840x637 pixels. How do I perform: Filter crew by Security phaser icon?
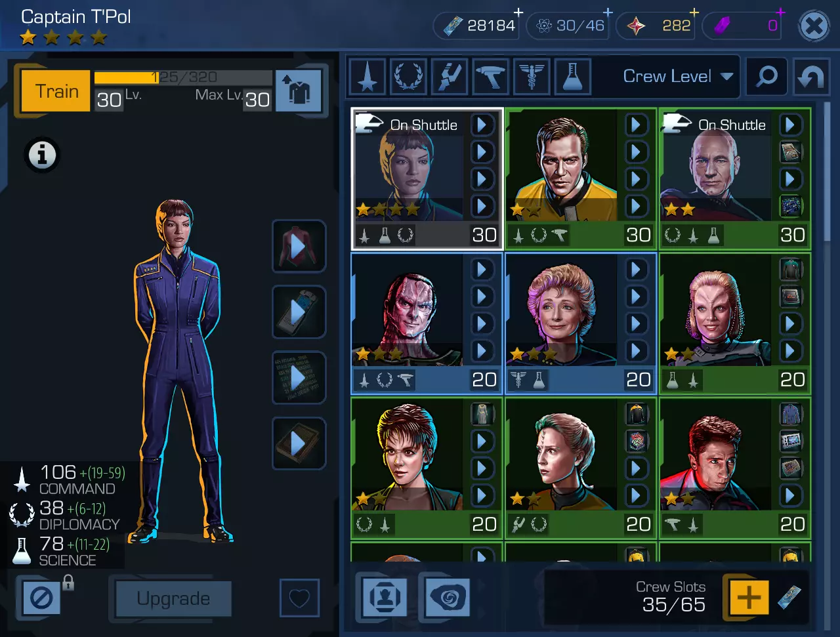tap(490, 77)
